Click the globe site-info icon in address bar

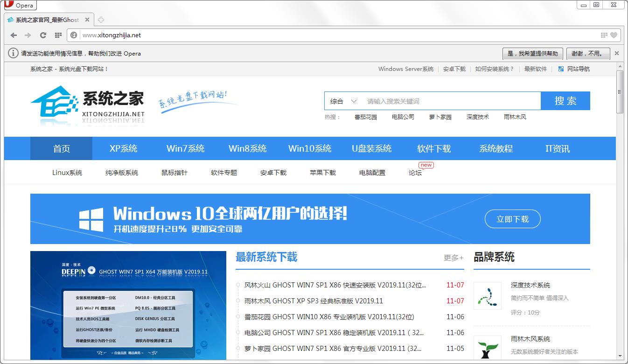tap(74, 35)
